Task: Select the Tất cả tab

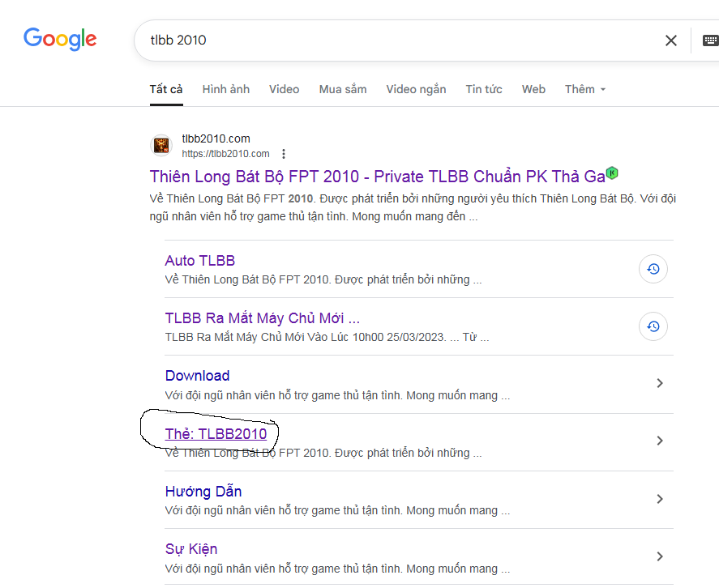Action: (166, 89)
